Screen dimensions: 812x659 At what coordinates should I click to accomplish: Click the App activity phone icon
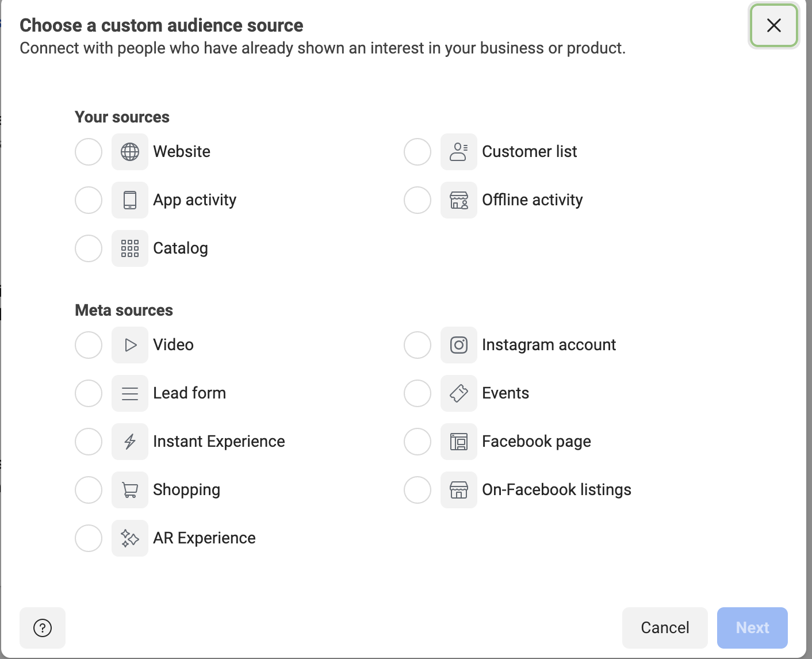(129, 200)
